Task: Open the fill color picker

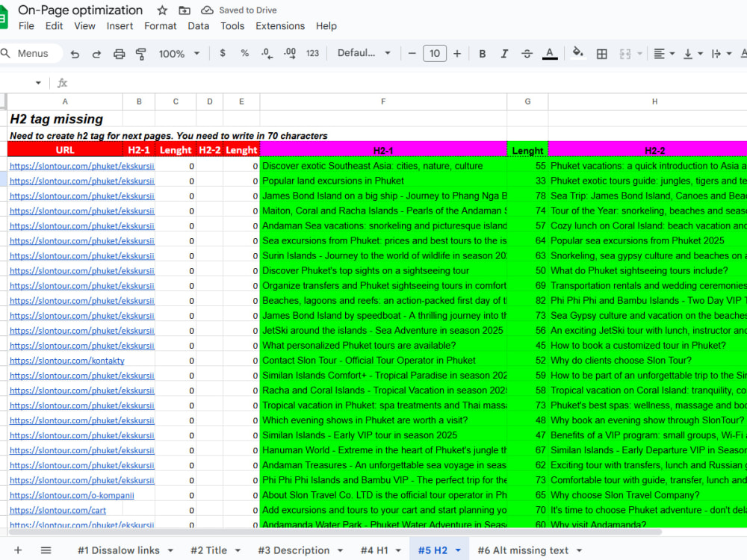Action: coord(577,52)
